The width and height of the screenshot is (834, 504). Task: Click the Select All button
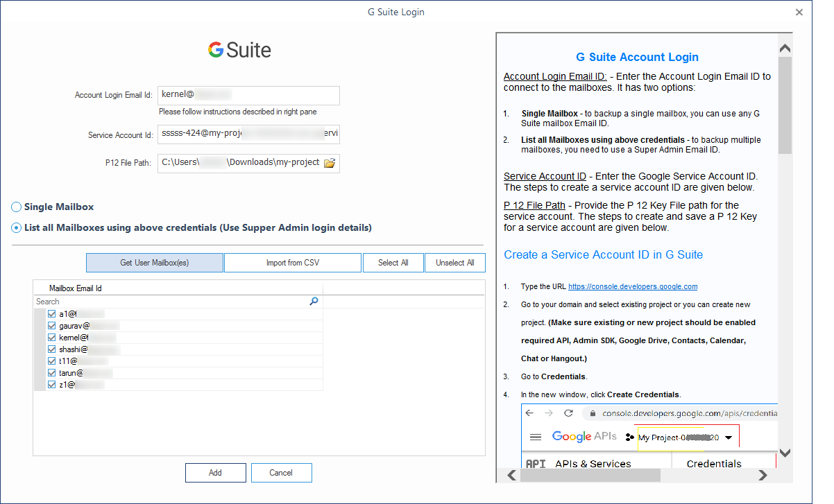(x=393, y=263)
